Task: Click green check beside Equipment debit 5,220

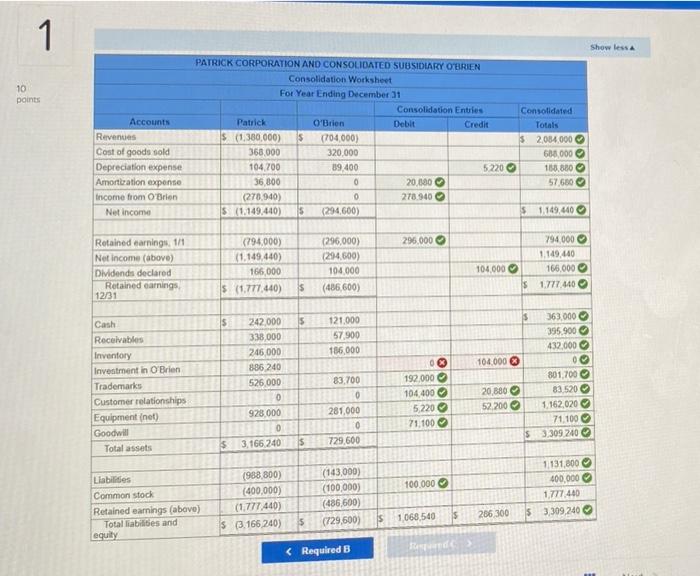Action: pos(442,408)
